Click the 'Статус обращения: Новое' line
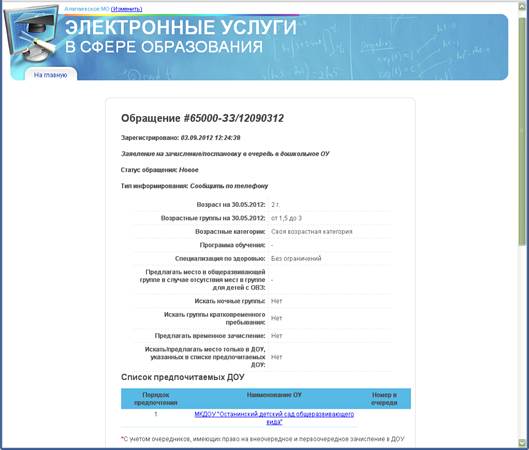This screenshot has width=529, height=450. click(x=160, y=170)
